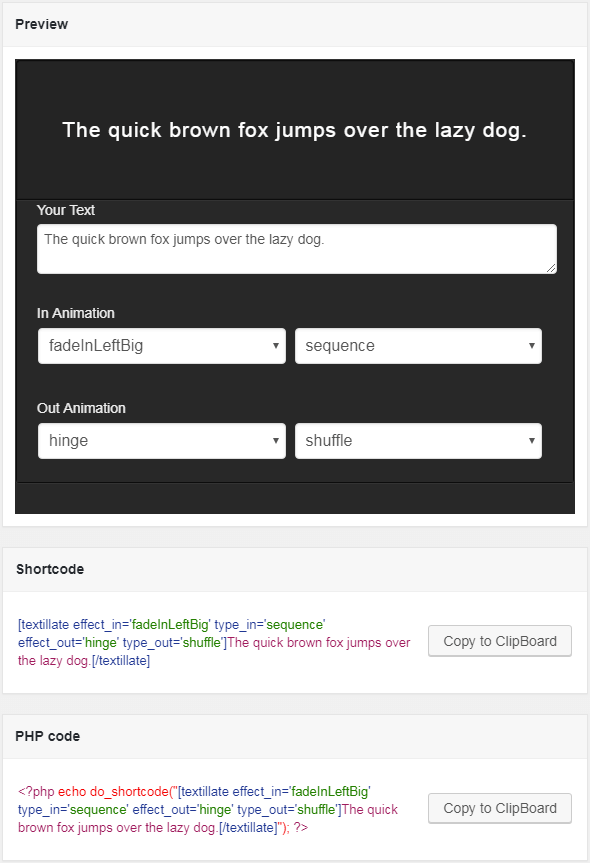Open the fadeInLeftBig in-animation dropdown
The width and height of the screenshot is (590, 863).
point(162,346)
